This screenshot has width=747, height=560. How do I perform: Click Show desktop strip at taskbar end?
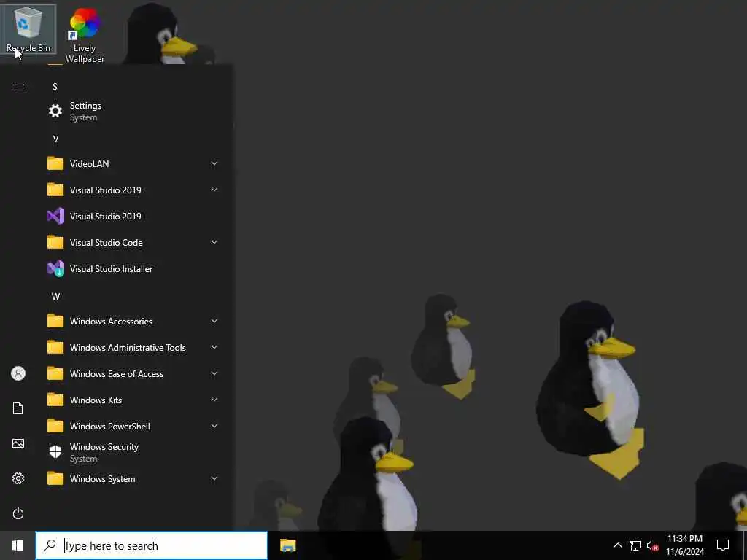[745, 545]
